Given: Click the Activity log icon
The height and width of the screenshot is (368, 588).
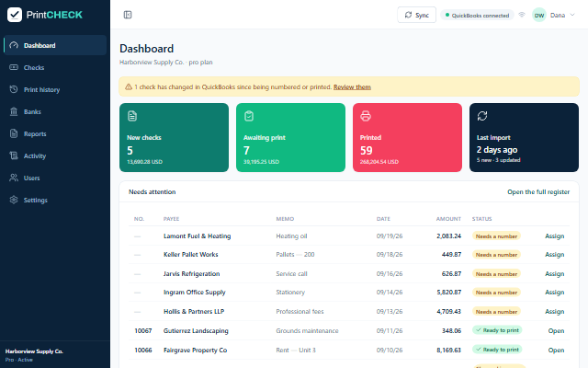Looking at the screenshot, I should pos(14,155).
